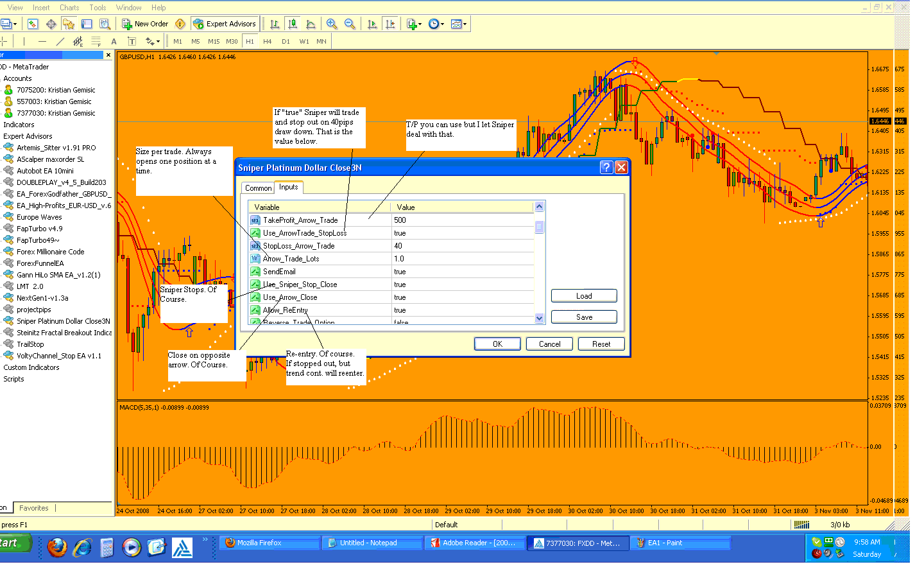Select the text label tool

pos(132,41)
